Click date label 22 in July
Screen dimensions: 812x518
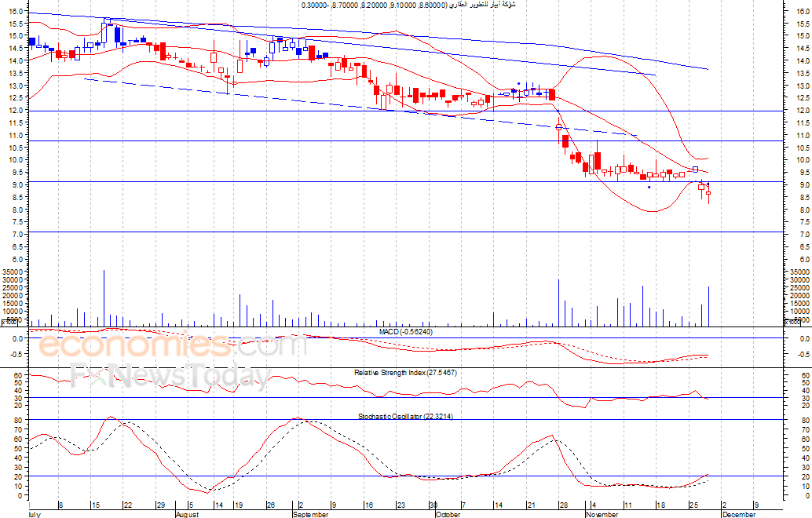point(127,505)
